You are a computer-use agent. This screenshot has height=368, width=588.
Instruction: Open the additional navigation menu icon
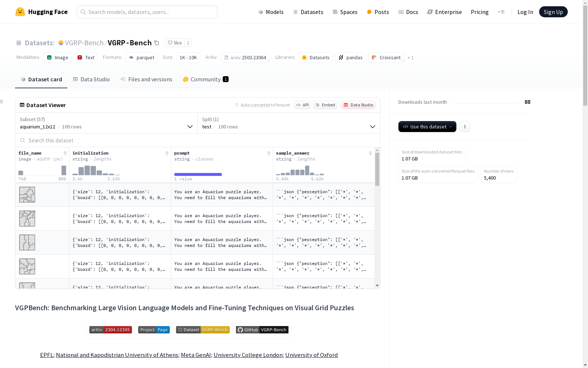[x=501, y=12]
